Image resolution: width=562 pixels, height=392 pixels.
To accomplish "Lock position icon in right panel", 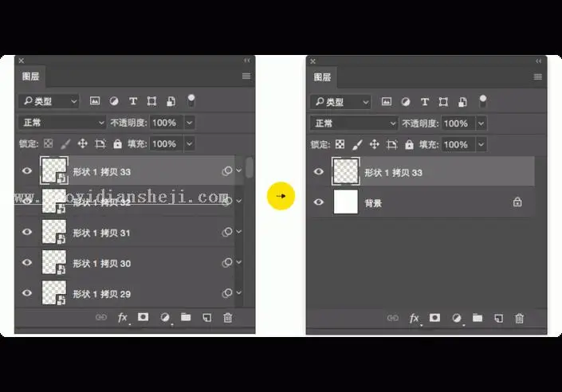I will pos(374,144).
